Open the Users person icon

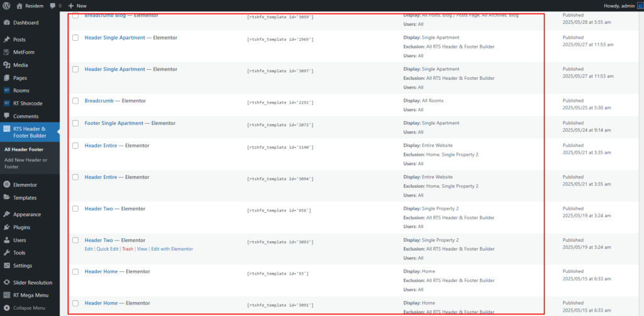(x=6, y=240)
